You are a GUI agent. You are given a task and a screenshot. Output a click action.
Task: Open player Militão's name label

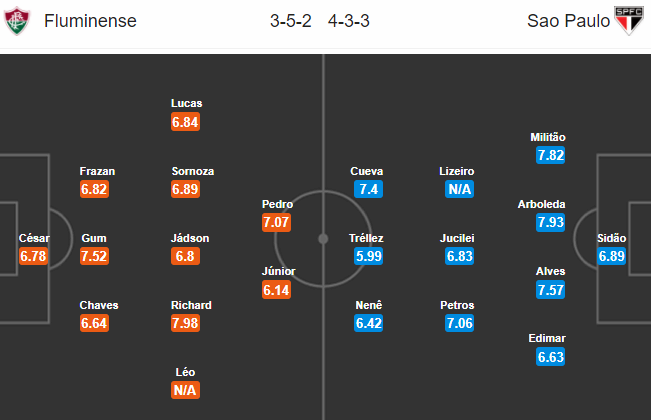point(548,137)
